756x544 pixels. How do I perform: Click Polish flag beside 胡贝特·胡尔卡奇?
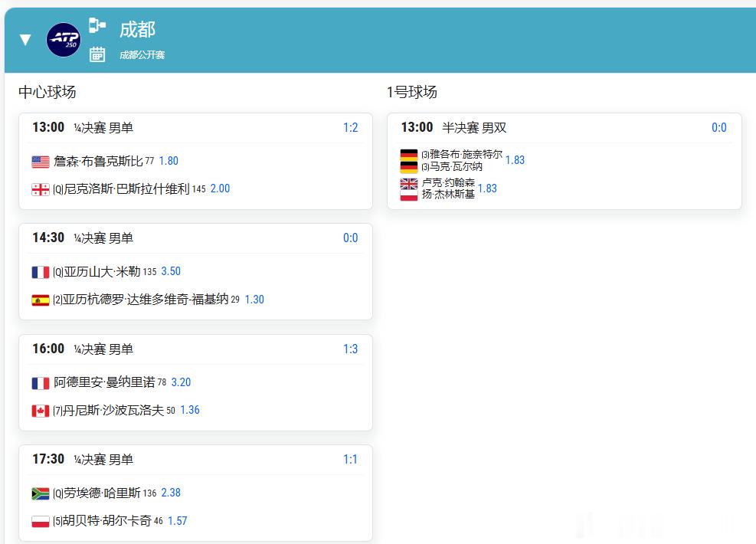tap(41, 521)
